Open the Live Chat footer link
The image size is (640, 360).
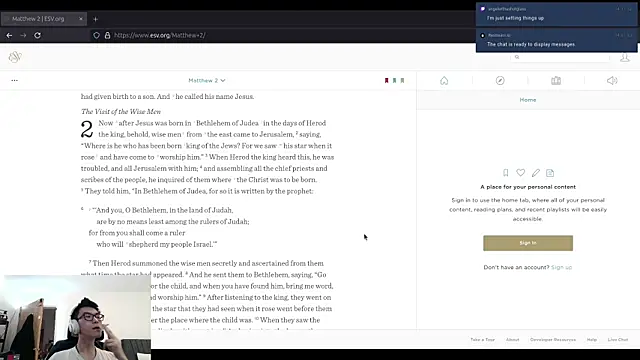pyautogui.click(x=618, y=340)
